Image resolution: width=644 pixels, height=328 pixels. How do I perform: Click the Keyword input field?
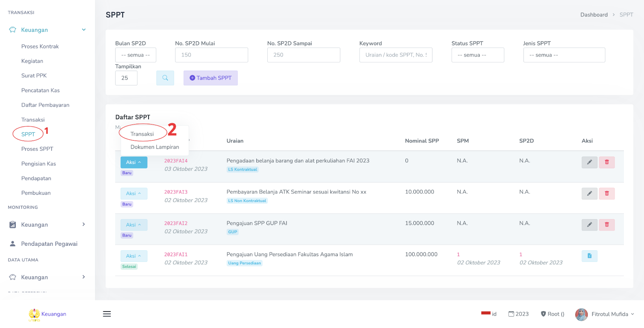(395, 55)
